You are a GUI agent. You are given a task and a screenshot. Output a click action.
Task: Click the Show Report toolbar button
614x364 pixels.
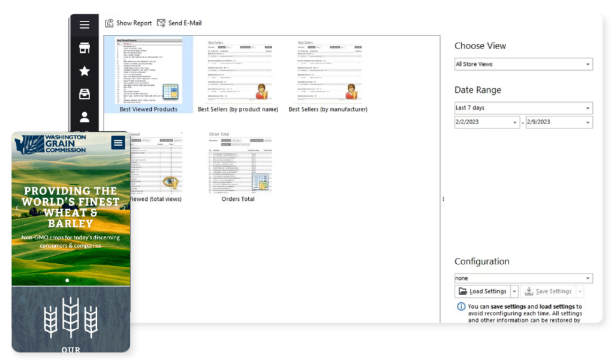[x=128, y=23]
